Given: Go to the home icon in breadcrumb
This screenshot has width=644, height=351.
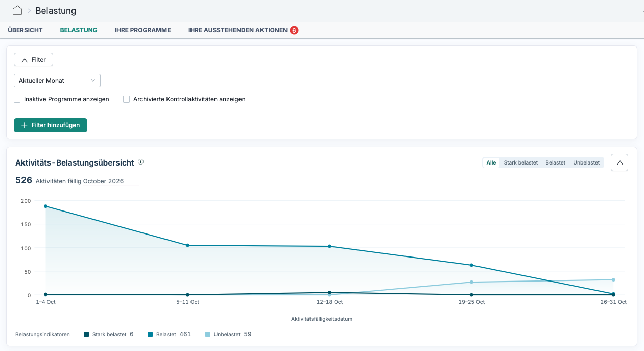Looking at the screenshot, I should coord(17,10).
